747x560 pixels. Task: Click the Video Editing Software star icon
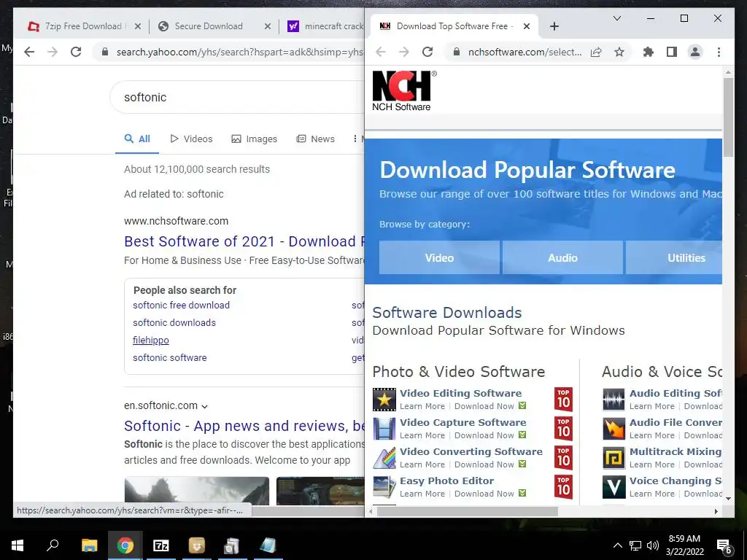(384, 400)
